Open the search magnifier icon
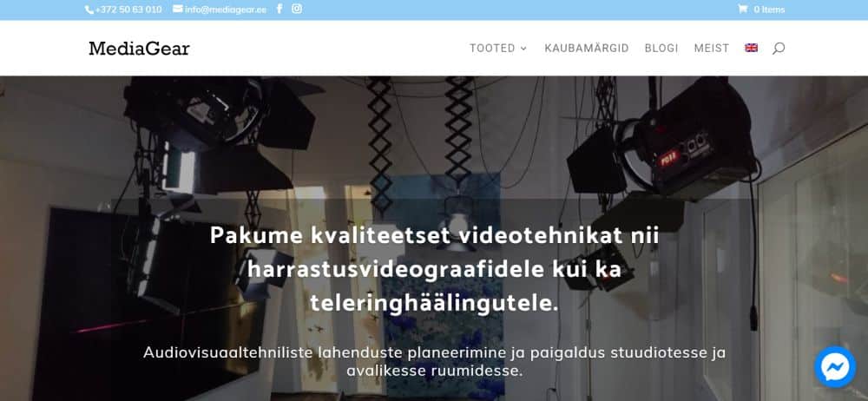 tap(779, 49)
